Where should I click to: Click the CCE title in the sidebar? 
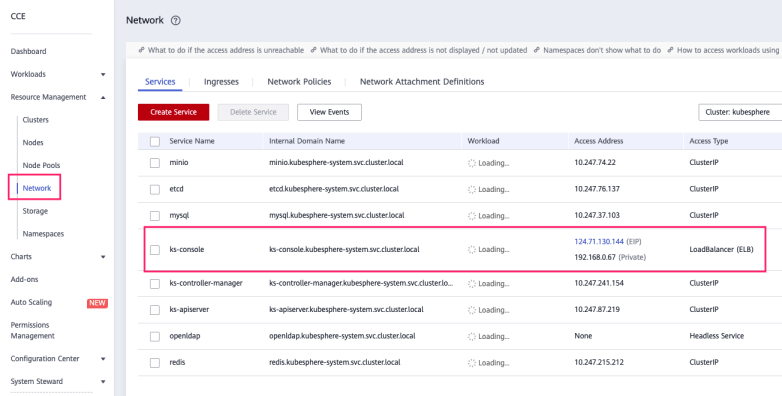coord(18,16)
